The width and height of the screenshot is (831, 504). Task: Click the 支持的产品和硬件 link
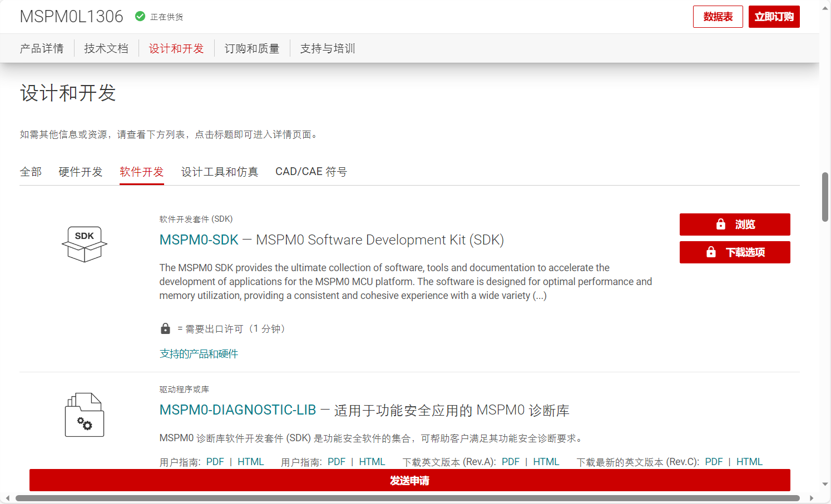(199, 354)
